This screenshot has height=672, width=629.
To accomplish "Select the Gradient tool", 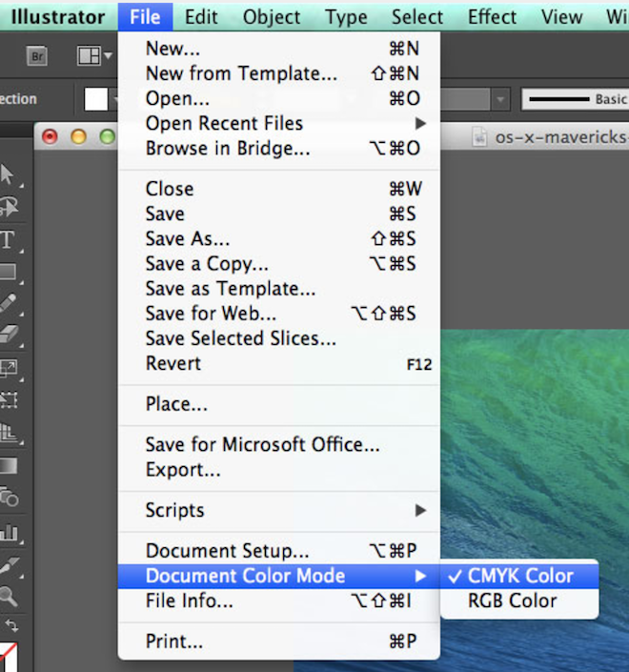I will pos(8,465).
